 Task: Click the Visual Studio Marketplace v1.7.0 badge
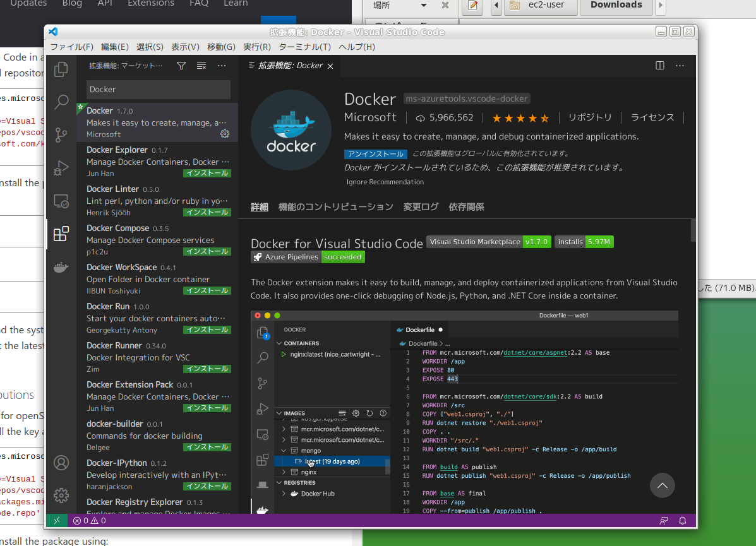(x=489, y=242)
